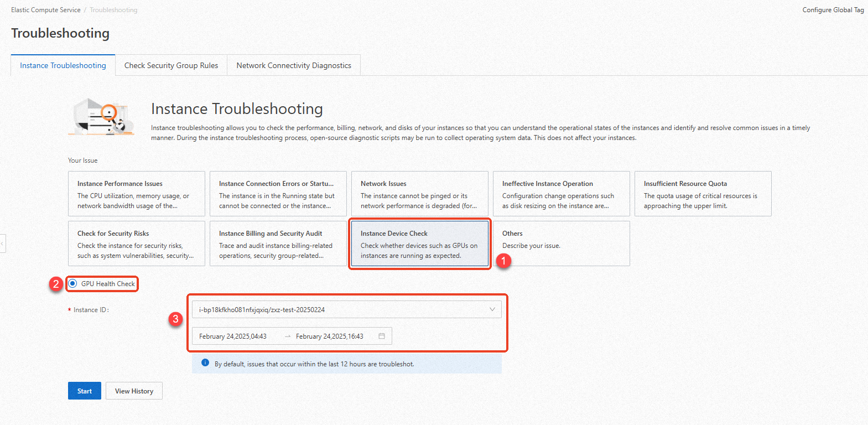Viewport: 868px width, 425px height.
Task: Click the default 12 hours notice text
Action: 314,364
